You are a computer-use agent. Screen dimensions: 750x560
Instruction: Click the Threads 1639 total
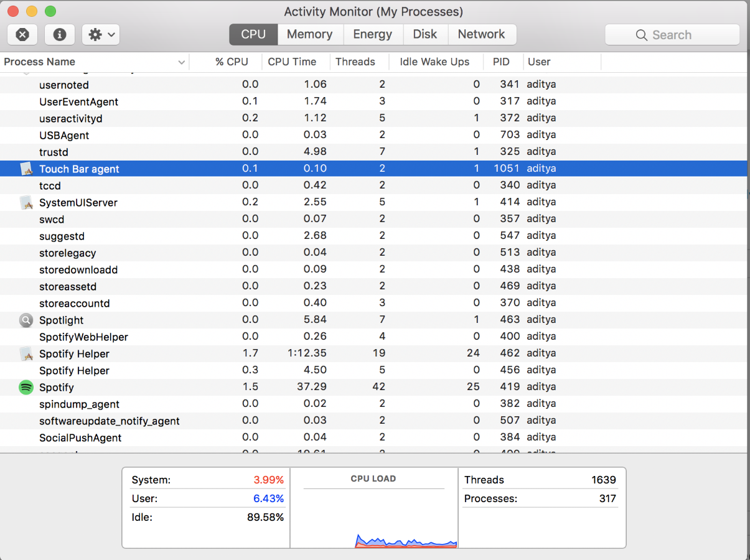tap(604, 480)
